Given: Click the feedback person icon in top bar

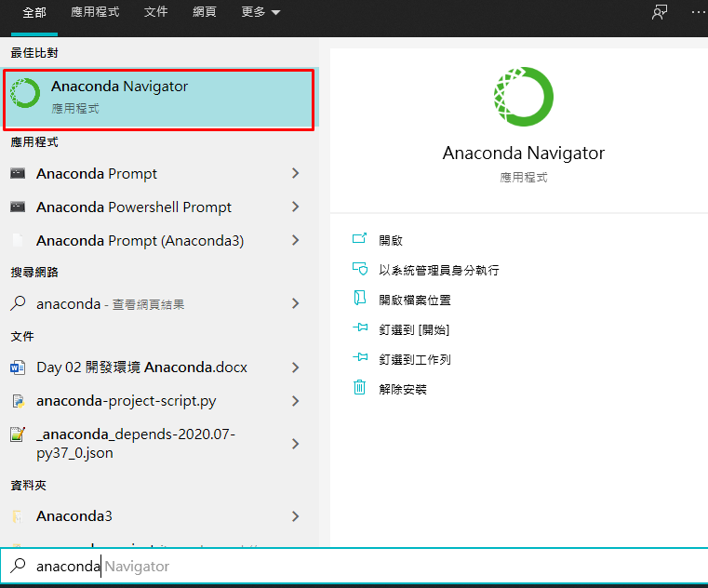Looking at the screenshot, I should (x=660, y=12).
